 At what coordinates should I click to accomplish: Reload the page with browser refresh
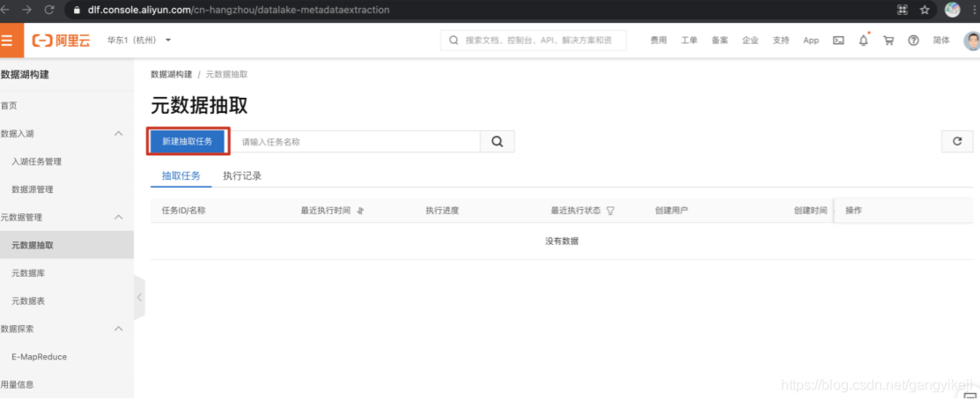49,10
